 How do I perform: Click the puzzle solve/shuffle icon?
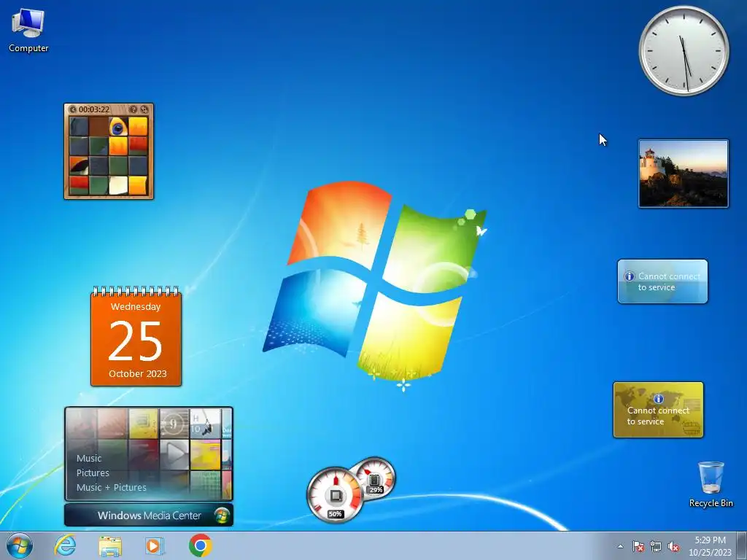[x=144, y=109]
